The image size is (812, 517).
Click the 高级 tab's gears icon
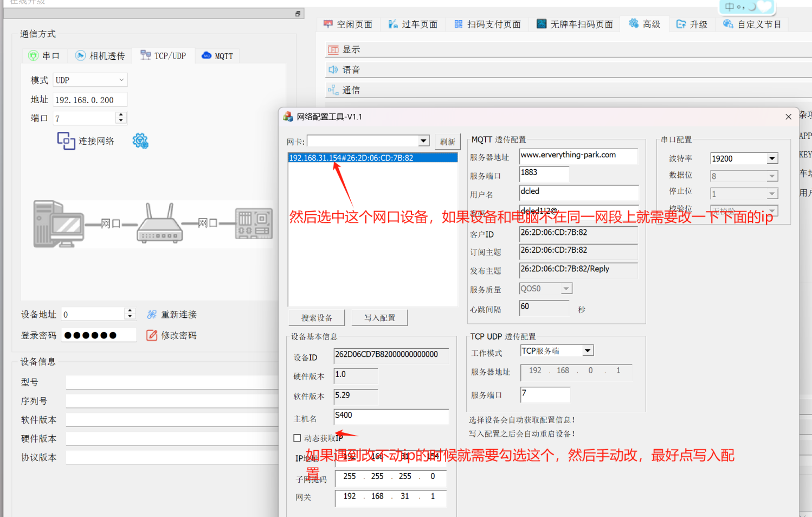(634, 23)
